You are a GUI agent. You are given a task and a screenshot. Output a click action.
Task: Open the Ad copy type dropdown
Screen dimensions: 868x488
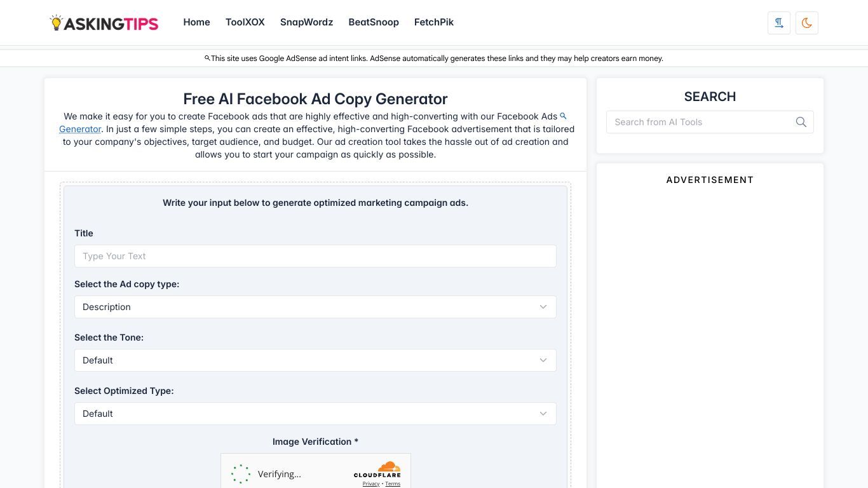(315, 307)
